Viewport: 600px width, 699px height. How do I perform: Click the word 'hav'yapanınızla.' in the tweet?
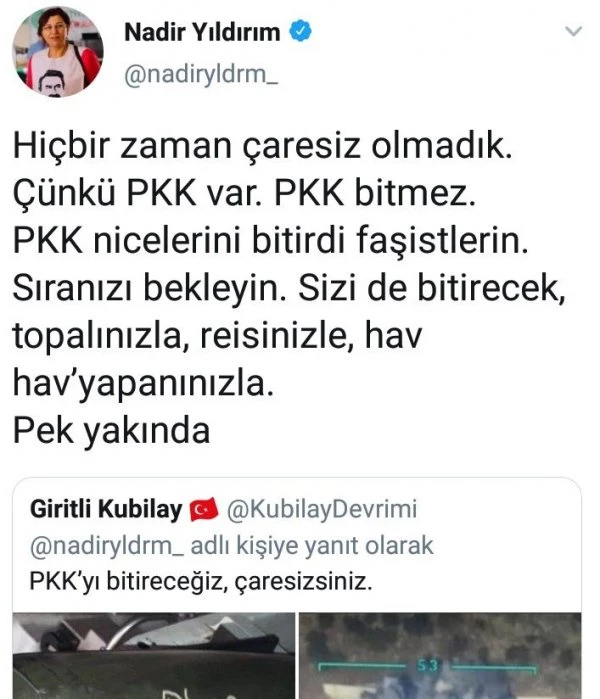(144, 384)
